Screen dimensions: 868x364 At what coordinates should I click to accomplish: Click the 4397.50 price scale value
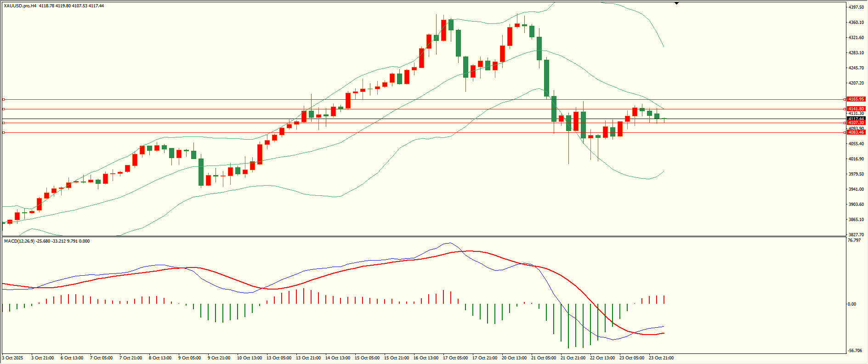(x=856, y=7)
